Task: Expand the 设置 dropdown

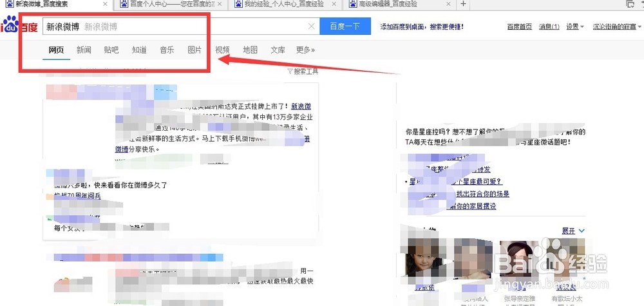Action: pyautogui.click(x=575, y=26)
